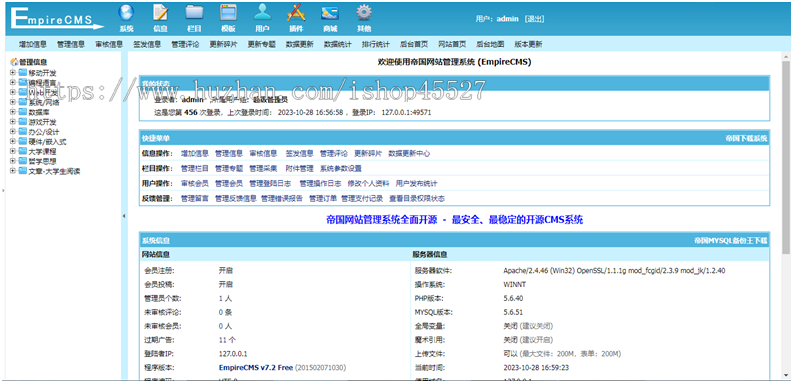Open the 用户 (Users) person icon
Image resolution: width=793 pixels, height=383 pixels.
[x=262, y=13]
